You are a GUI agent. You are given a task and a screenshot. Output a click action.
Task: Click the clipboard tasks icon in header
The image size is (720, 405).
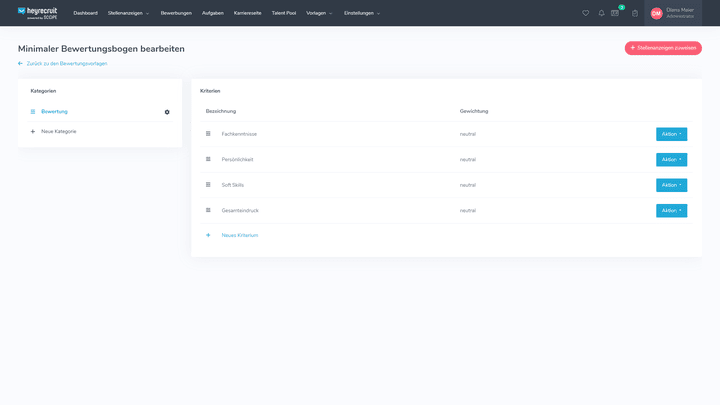pos(635,13)
